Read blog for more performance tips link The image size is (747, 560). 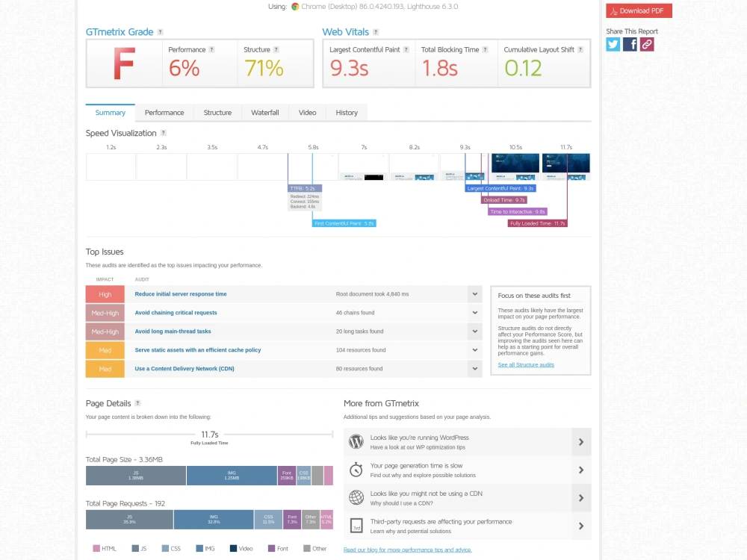(x=407, y=550)
